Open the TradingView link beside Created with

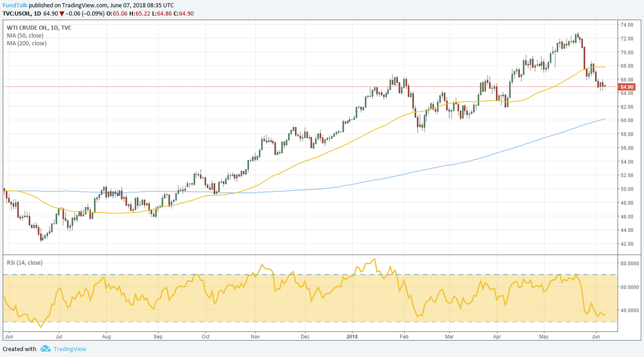click(69, 349)
